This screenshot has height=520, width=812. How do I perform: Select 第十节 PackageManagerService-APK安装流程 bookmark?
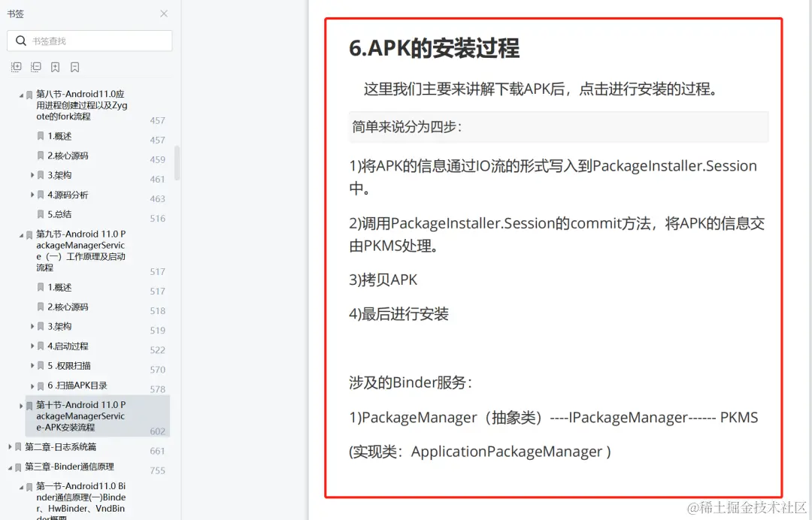tap(80, 416)
